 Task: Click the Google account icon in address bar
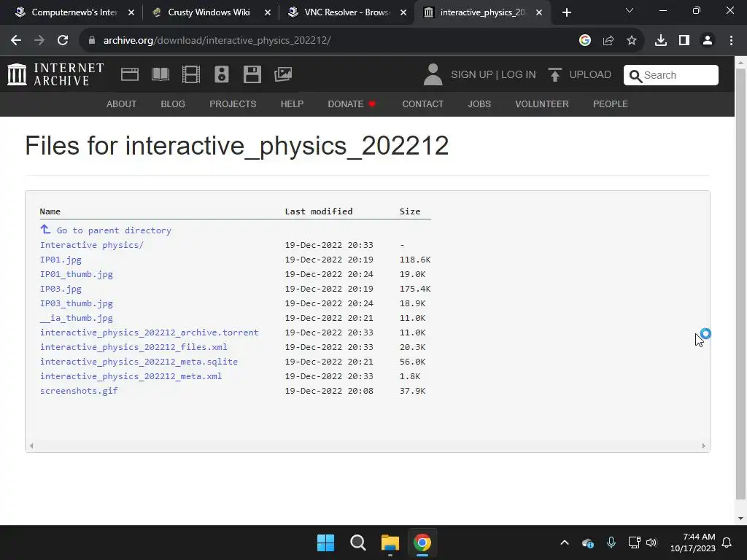click(x=585, y=41)
